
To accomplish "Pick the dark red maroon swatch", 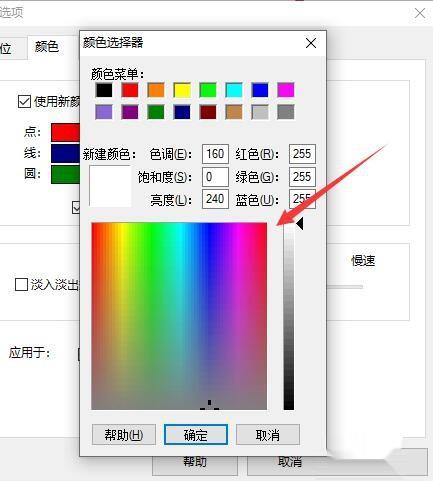I will (208, 112).
